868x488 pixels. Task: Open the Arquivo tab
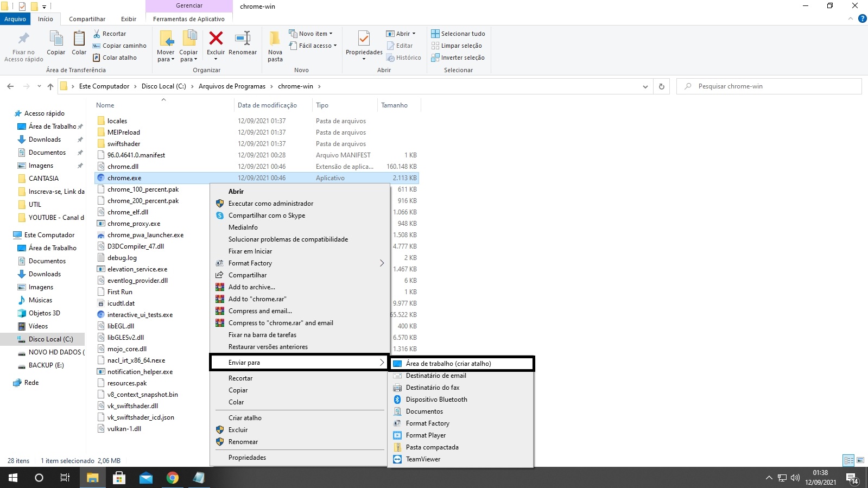click(15, 19)
